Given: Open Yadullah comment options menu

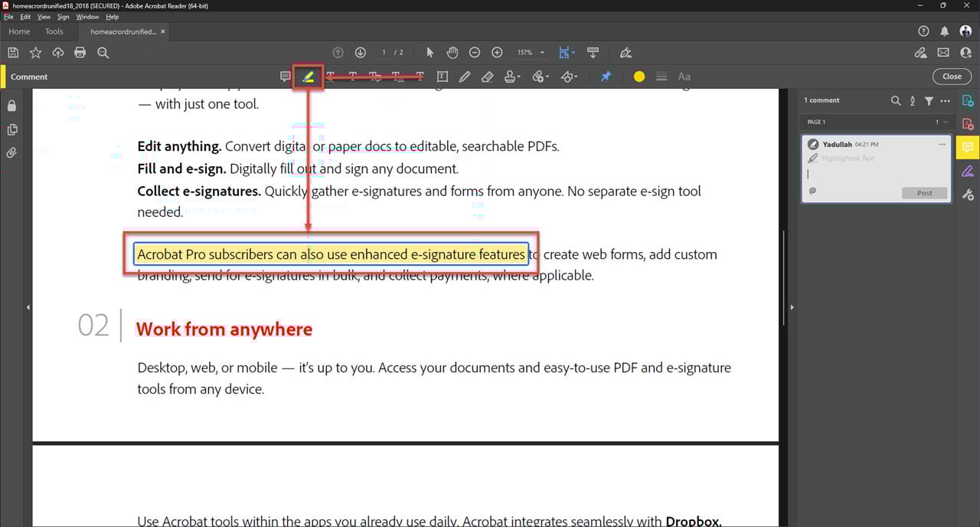Looking at the screenshot, I should pyautogui.click(x=942, y=144).
